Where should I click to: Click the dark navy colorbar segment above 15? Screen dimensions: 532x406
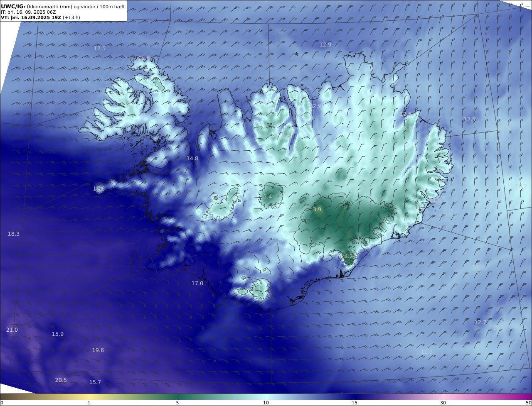click(355, 396)
